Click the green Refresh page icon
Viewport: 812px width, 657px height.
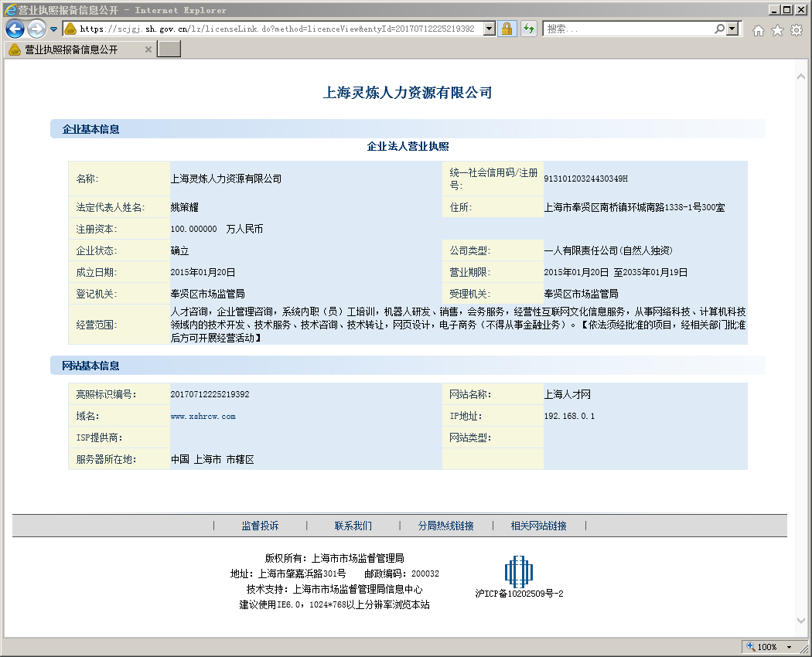pos(529,29)
